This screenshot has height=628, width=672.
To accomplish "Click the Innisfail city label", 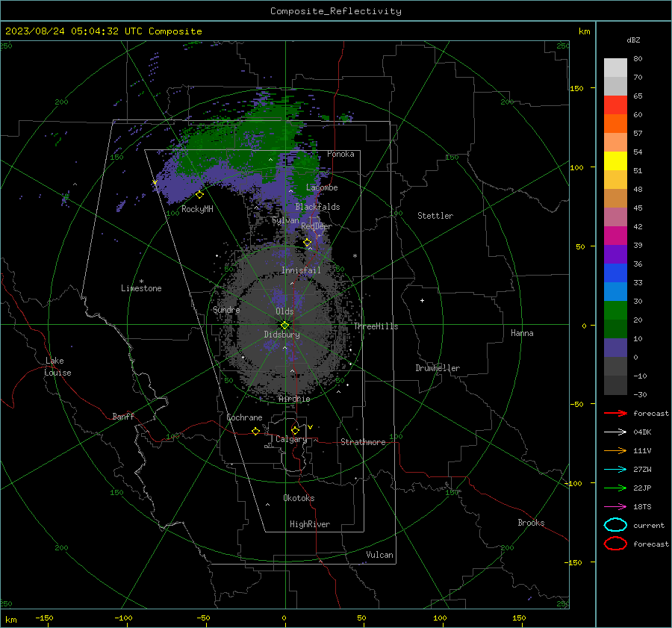I will click(301, 270).
